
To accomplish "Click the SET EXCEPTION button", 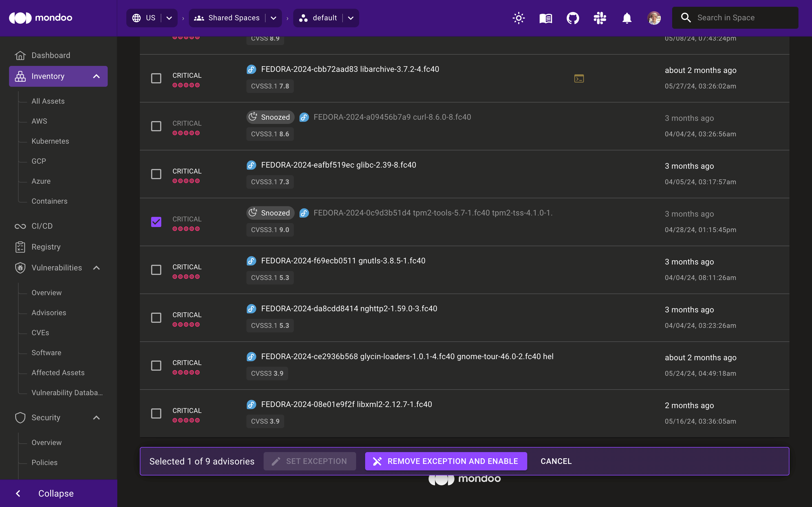I will coord(310,461).
